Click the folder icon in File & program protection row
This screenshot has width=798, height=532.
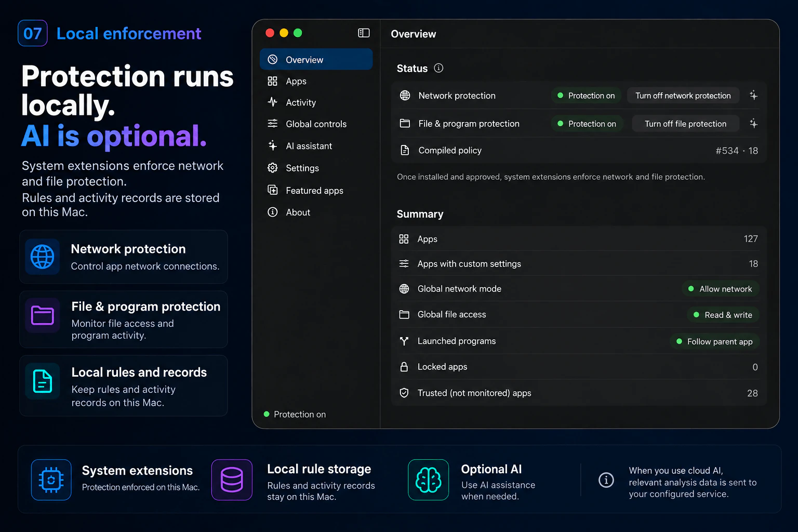pyautogui.click(x=405, y=123)
